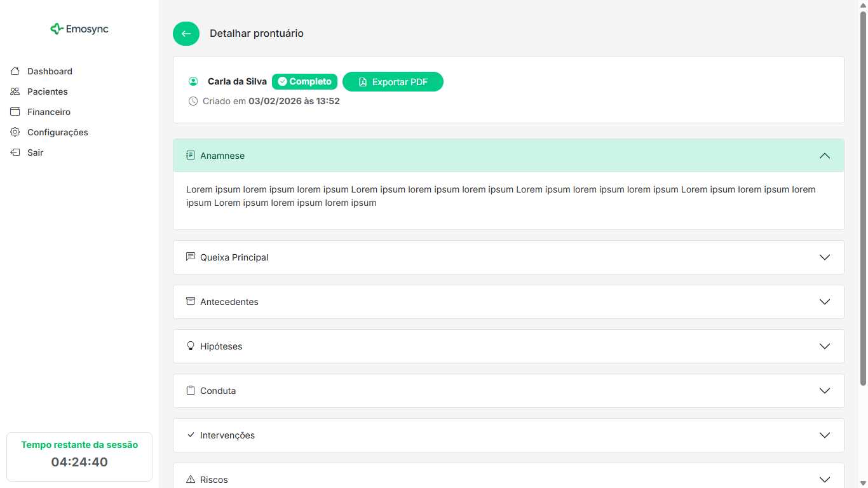Click the vertical page scrollbar
Screen dimensions: 868x488
[x=863, y=197]
